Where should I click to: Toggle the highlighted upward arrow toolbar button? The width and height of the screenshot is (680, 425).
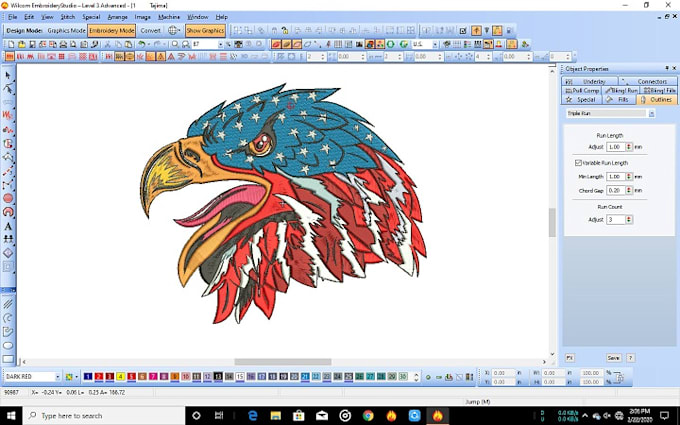pos(476,30)
